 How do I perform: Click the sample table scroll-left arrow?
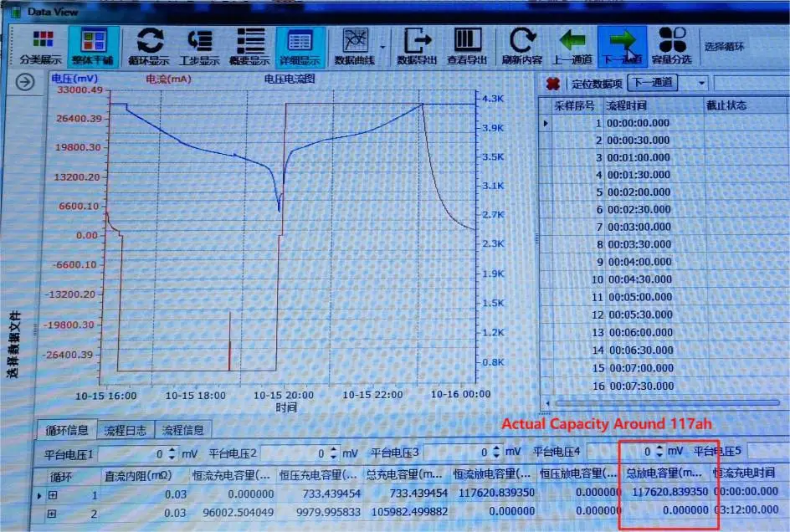[548, 403]
